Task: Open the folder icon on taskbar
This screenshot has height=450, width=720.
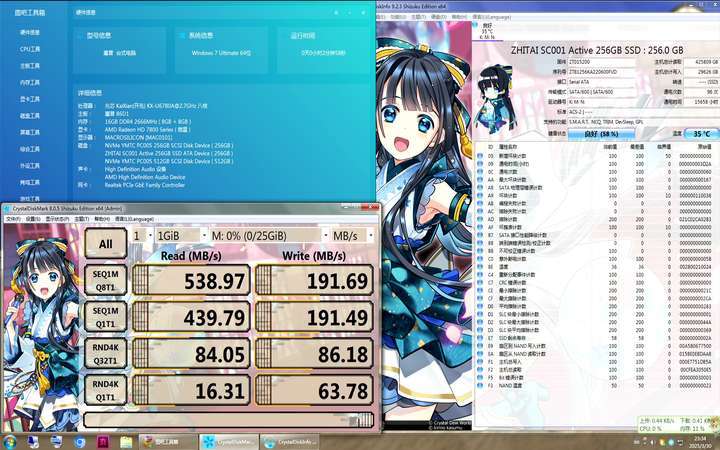Action: (126, 442)
